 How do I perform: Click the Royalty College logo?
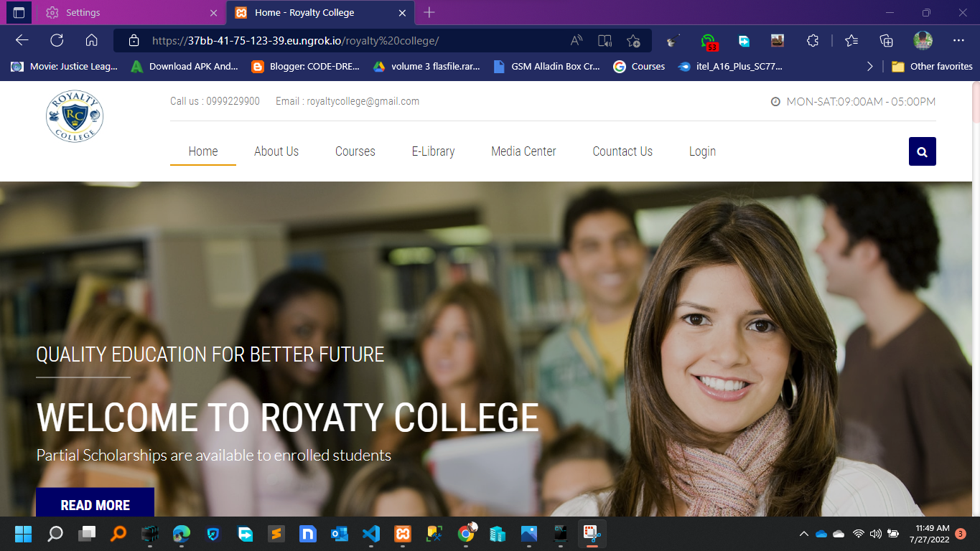click(75, 116)
